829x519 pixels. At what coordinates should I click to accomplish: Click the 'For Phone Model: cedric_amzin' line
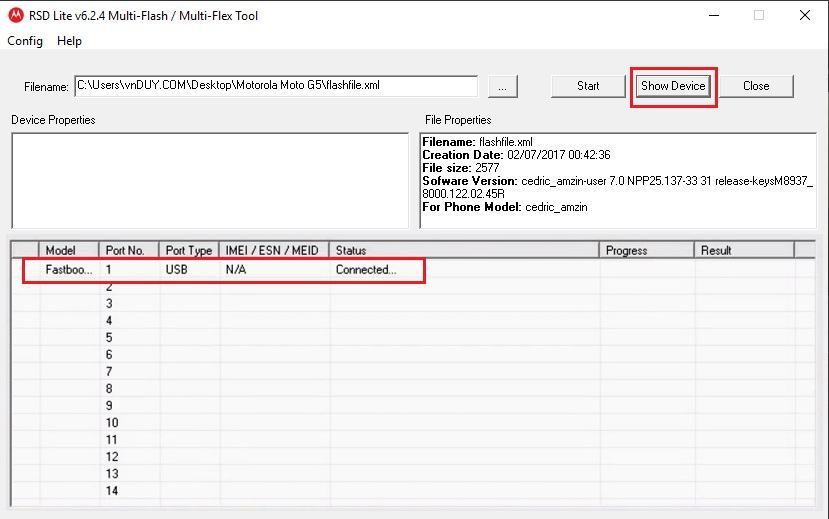(504, 207)
